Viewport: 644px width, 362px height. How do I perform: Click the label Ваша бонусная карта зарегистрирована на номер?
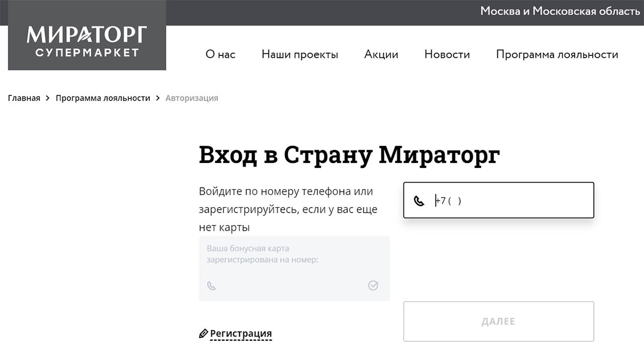point(262,254)
